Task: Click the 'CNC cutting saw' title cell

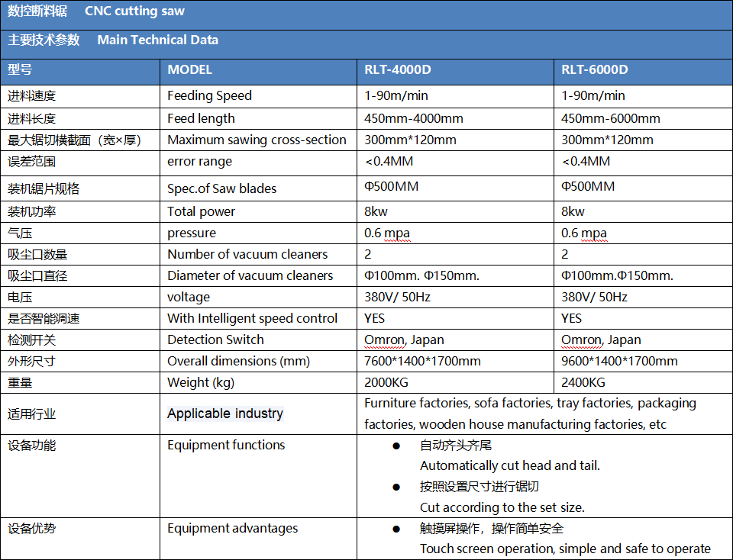Action: (x=366, y=15)
